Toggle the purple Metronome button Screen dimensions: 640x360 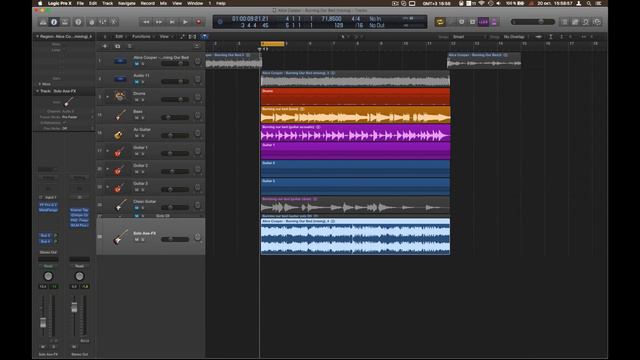click(x=494, y=22)
